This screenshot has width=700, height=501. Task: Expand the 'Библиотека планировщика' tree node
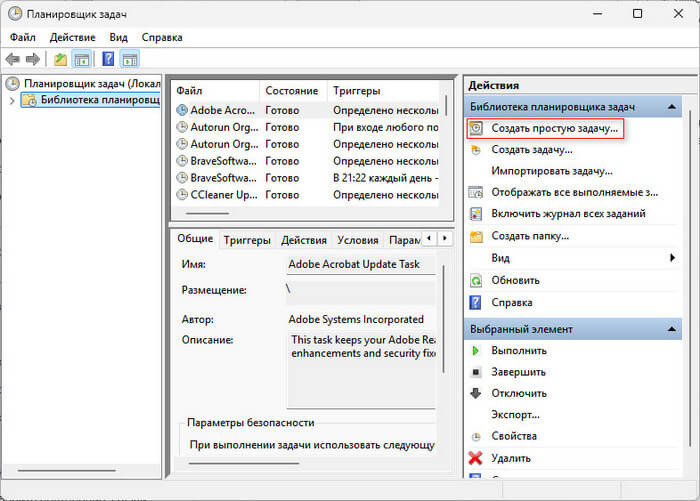(12, 100)
